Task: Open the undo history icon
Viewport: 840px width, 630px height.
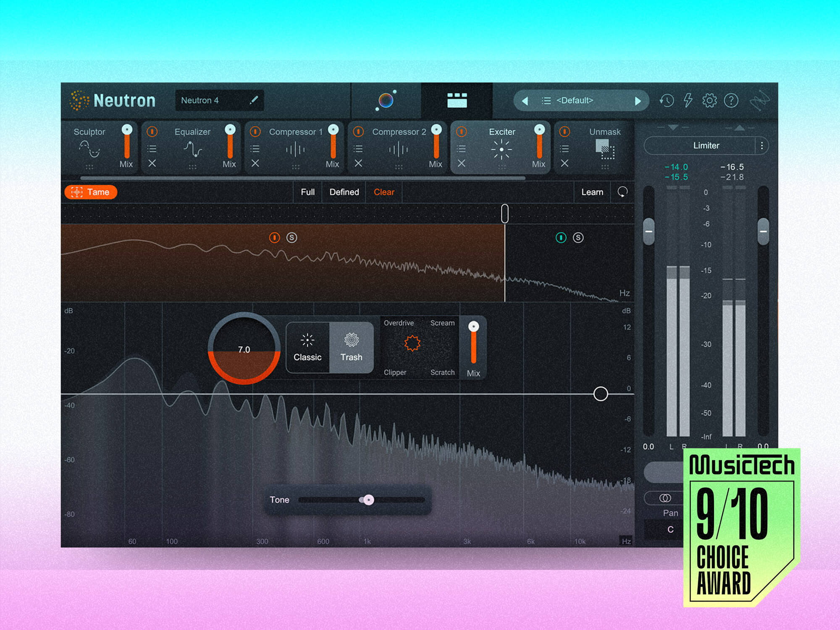Action: tap(667, 100)
